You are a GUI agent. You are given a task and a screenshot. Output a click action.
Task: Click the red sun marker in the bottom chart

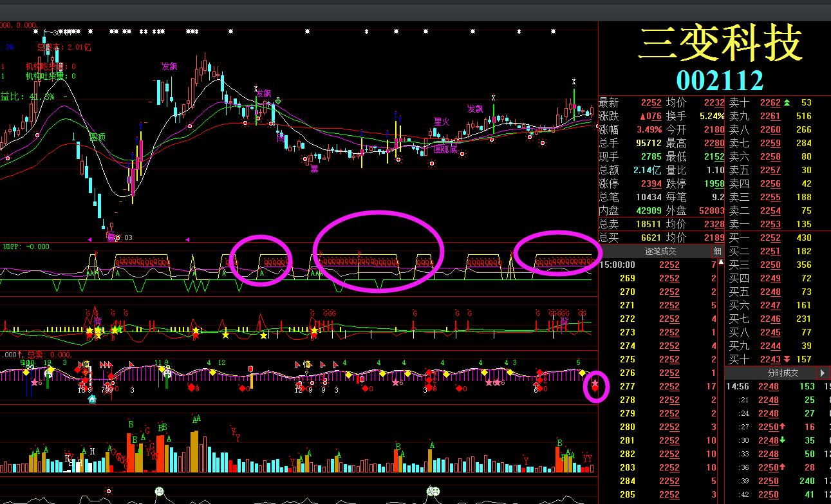pyautogui.click(x=108, y=490)
